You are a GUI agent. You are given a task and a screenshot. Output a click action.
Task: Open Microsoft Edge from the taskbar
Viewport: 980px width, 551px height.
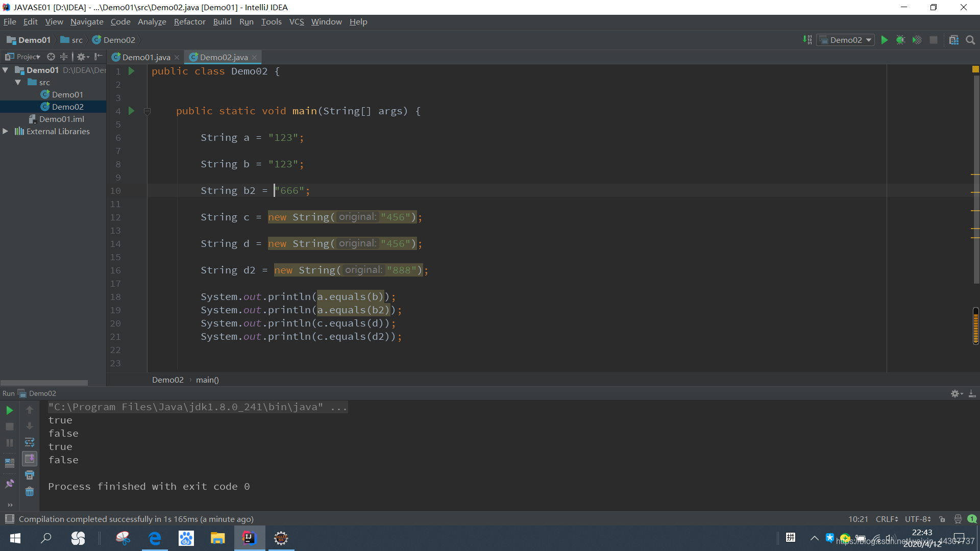point(155,538)
